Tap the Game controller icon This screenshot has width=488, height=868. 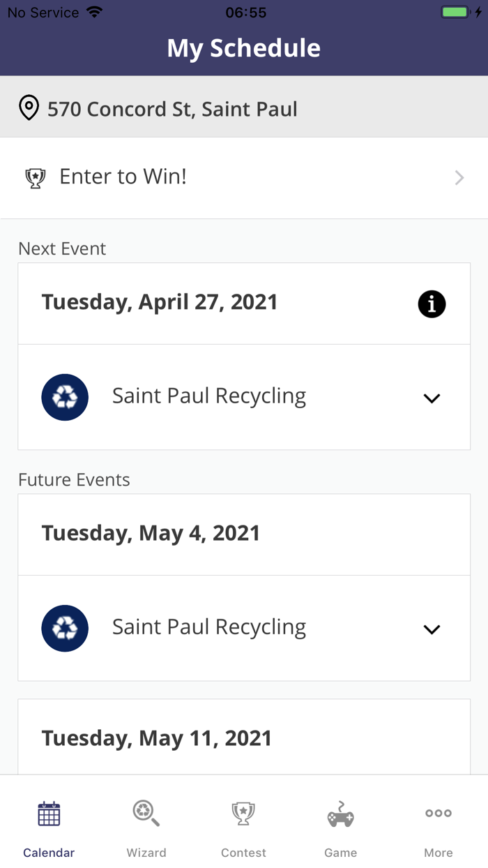point(341,814)
